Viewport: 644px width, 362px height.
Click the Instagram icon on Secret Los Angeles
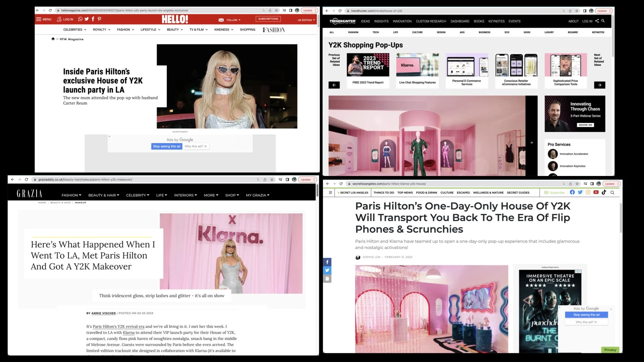588,192
